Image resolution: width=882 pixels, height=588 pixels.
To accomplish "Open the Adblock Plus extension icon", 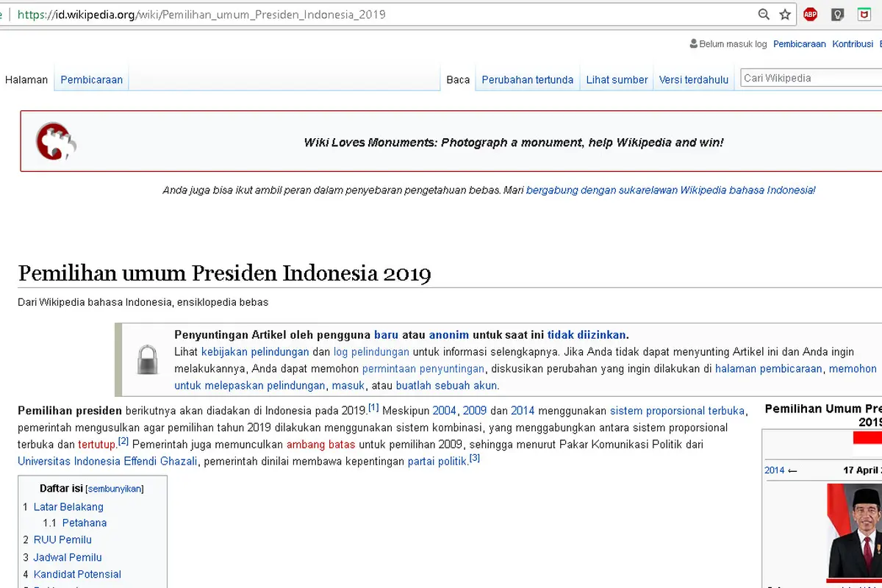I will [810, 15].
